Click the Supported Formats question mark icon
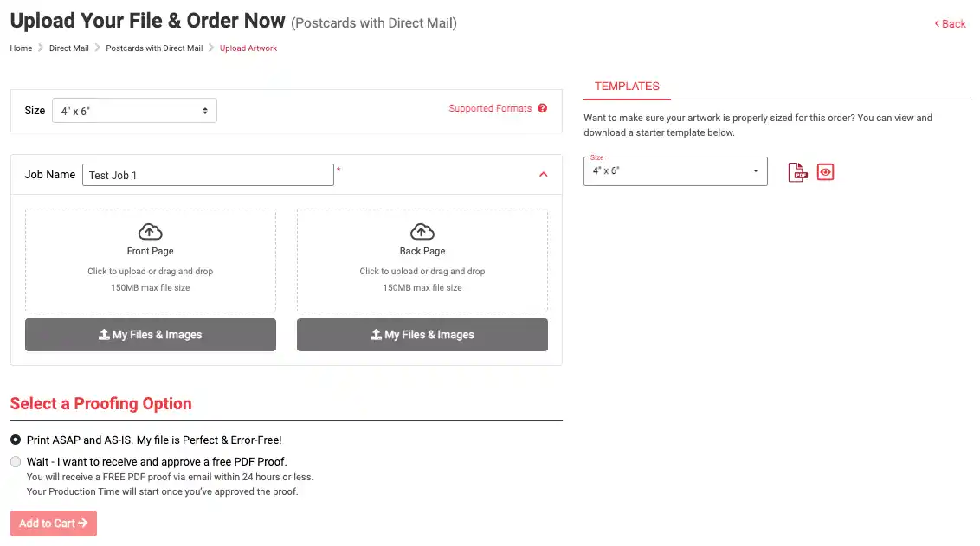 click(543, 109)
